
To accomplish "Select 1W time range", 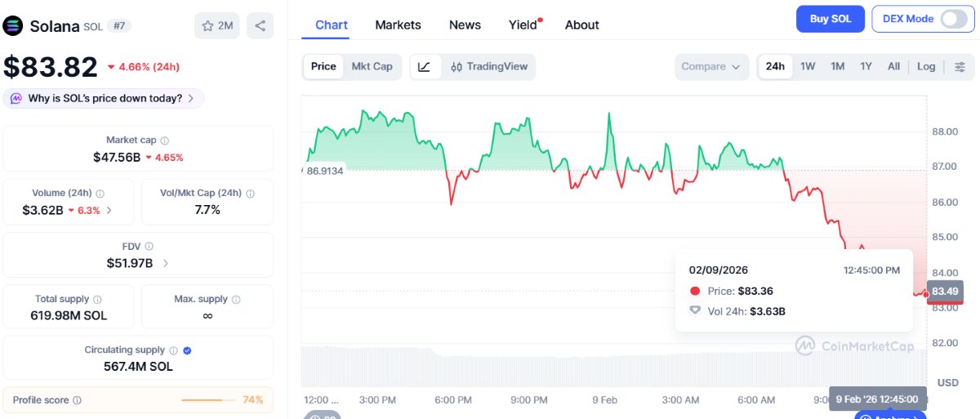I will pyautogui.click(x=808, y=67).
